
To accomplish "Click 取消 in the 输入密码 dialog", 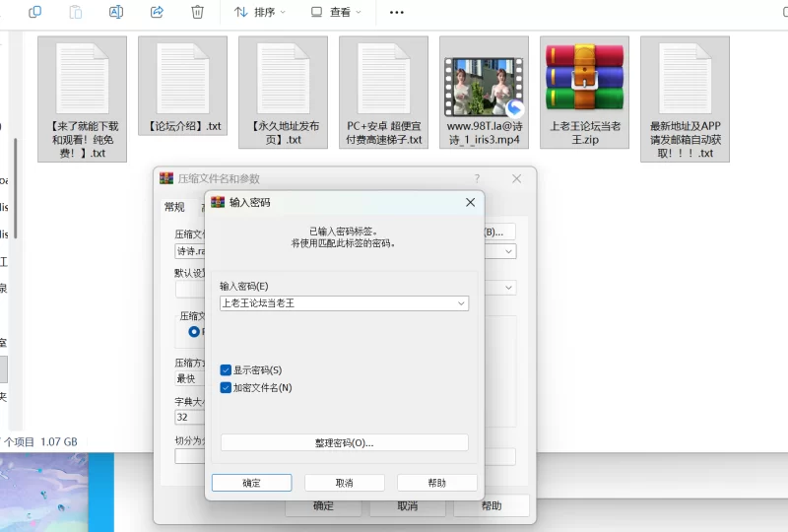I will click(344, 483).
